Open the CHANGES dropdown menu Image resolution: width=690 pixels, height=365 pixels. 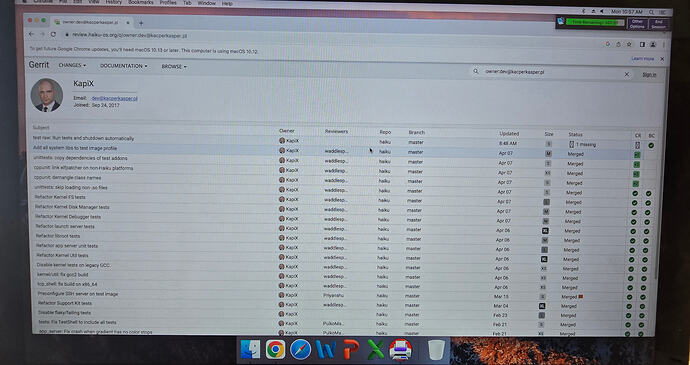click(x=72, y=65)
